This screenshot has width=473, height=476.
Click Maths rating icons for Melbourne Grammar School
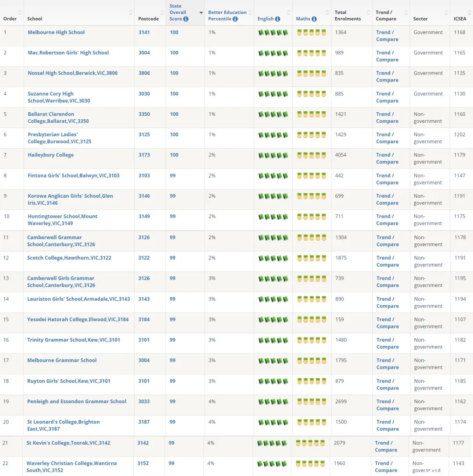tap(311, 361)
